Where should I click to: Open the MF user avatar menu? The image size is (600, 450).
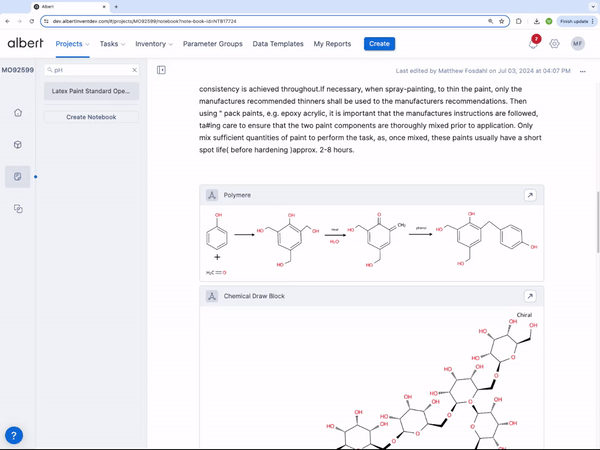[x=578, y=44]
